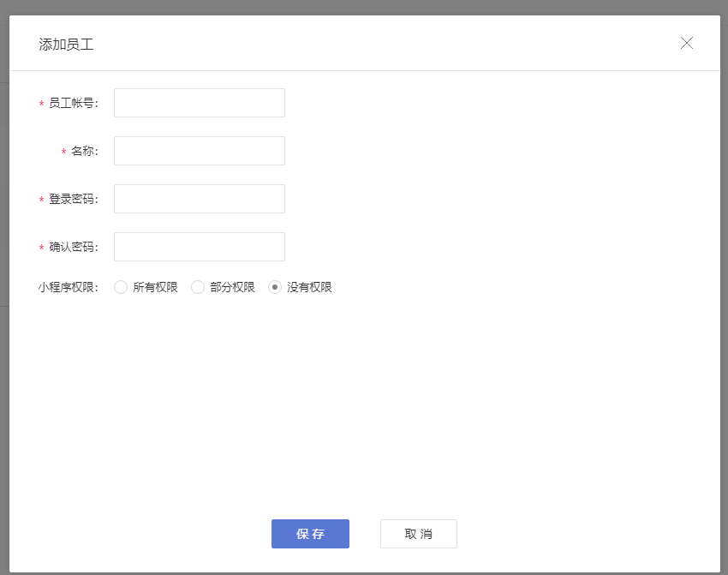This screenshot has height=575, width=728.
Task: Click the 添加员工 dialog title
Action: pyautogui.click(x=67, y=45)
